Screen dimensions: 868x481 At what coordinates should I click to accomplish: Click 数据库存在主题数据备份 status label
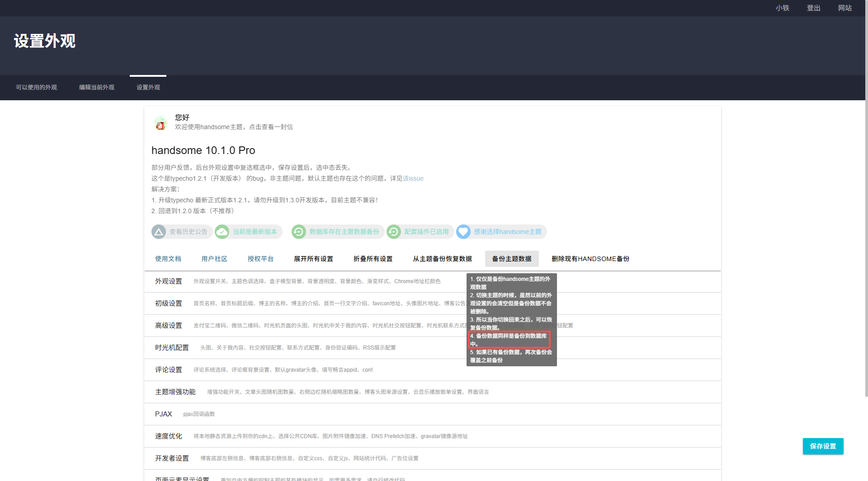click(344, 232)
